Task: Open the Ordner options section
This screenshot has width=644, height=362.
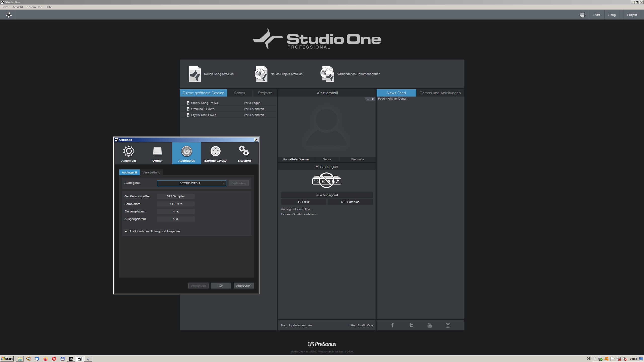Action: (157, 153)
